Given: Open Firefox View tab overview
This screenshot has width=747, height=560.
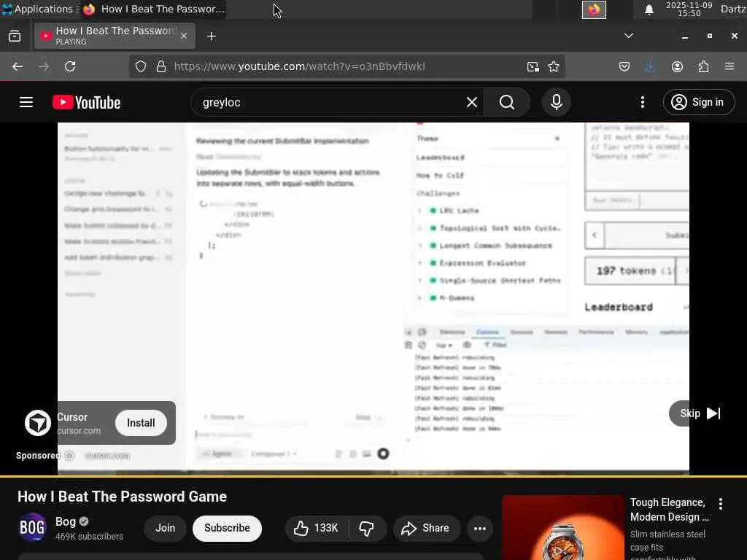Looking at the screenshot, I should pos(15,36).
